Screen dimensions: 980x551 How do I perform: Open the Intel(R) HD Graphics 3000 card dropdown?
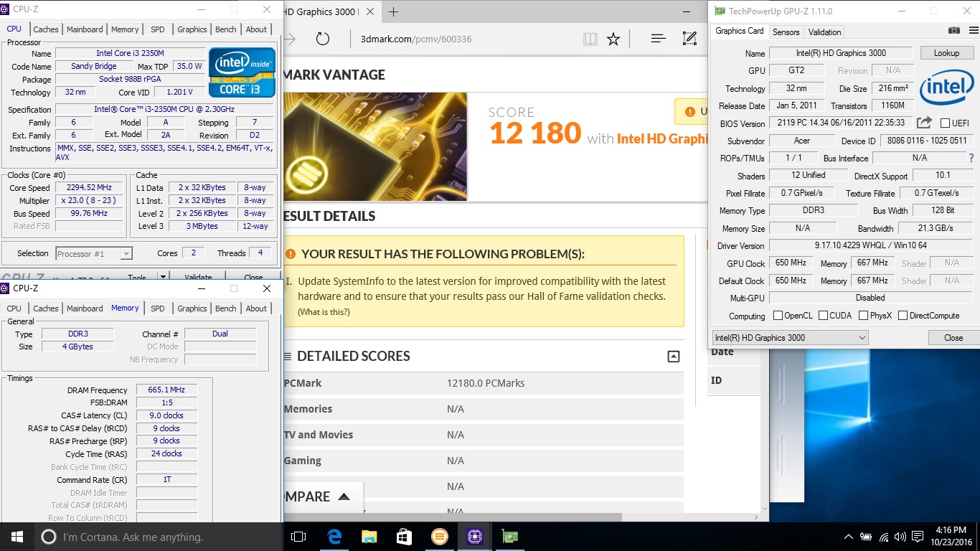[x=790, y=337]
